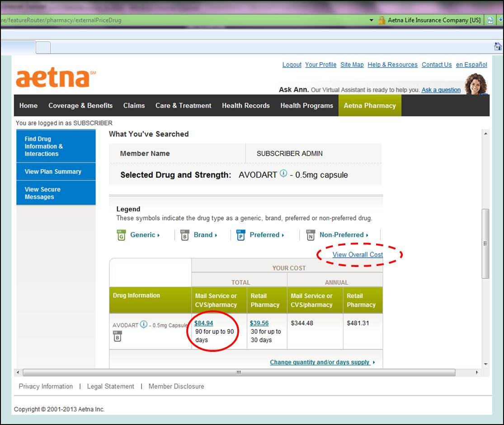
Task: Click the $344.48 annual mail service cost
Action: point(302,323)
